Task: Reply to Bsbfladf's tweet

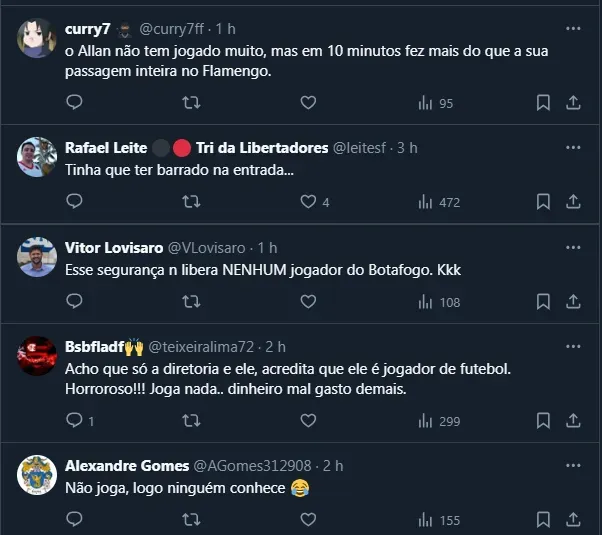Action: point(74,420)
